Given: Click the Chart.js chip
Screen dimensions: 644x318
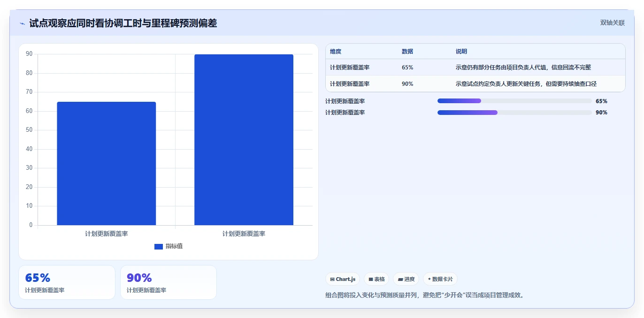Looking at the screenshot, I should click(x=343, y=279).
